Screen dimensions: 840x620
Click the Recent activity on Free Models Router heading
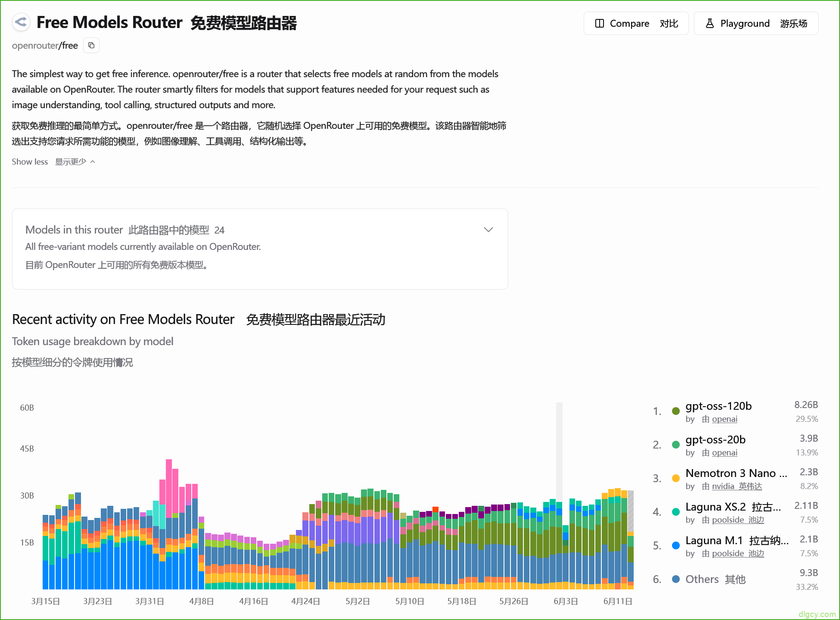click(x=123, y=319)
